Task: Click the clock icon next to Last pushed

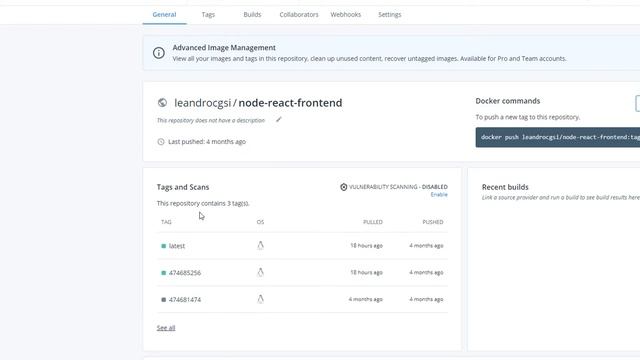Action: pos(161,142)
